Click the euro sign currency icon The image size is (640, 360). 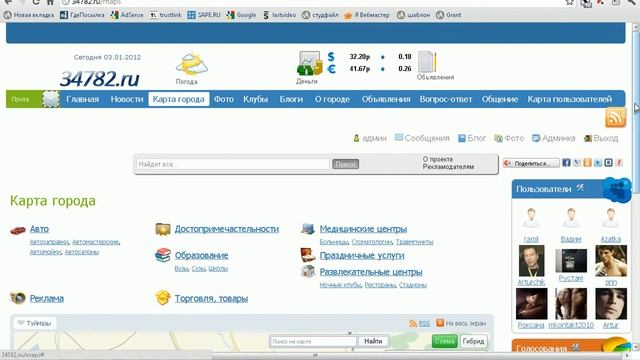[331, 69]
